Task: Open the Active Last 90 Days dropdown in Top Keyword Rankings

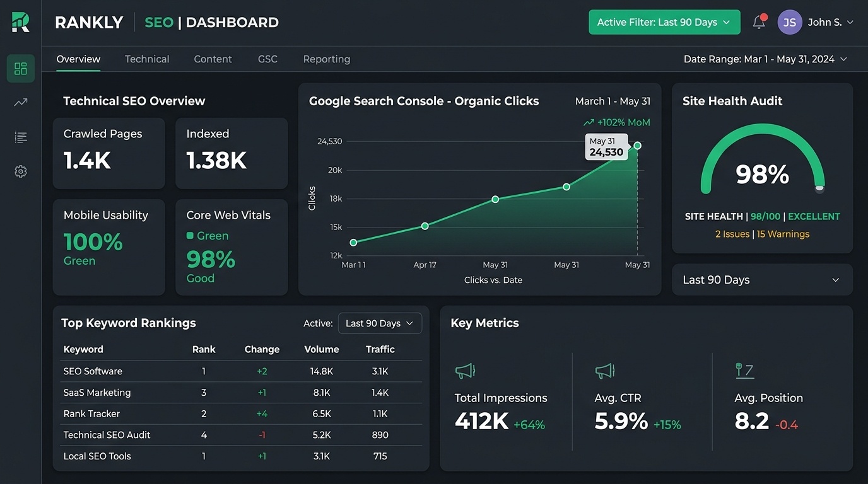Action: point(380,323)
